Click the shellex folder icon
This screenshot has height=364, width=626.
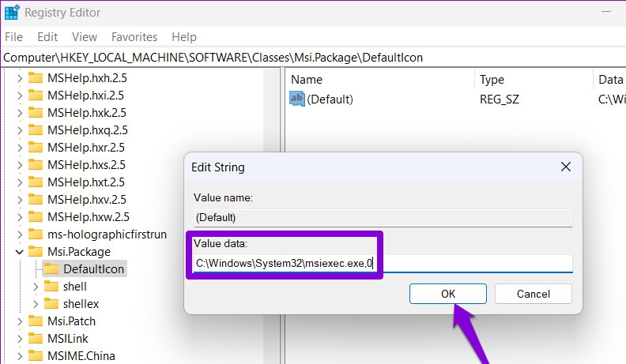pos(51,304)
